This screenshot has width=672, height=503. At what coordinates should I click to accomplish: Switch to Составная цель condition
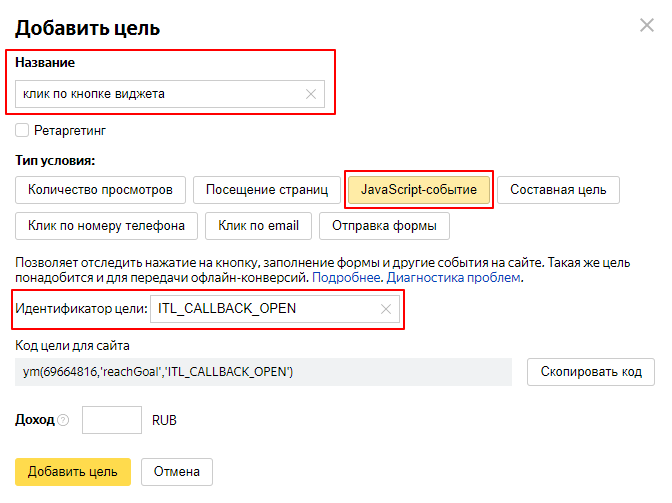(558, 189)
